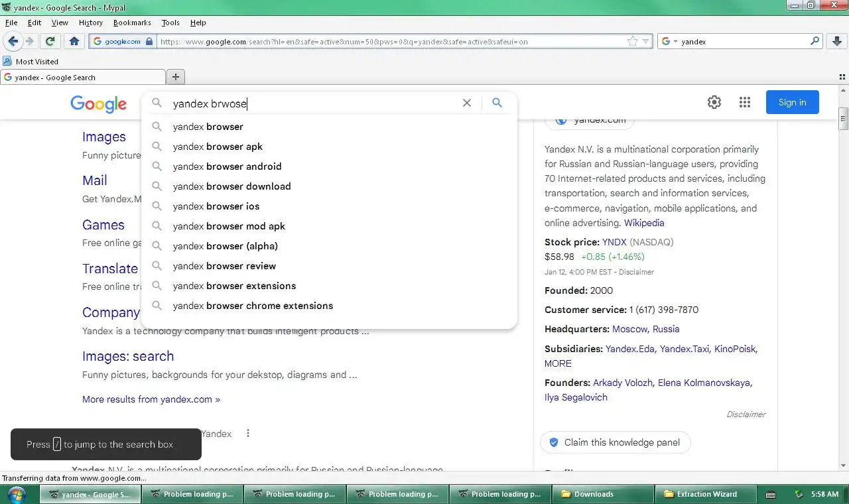Click the Google logo
Screen dimensions: 849x504
point(98,103)
